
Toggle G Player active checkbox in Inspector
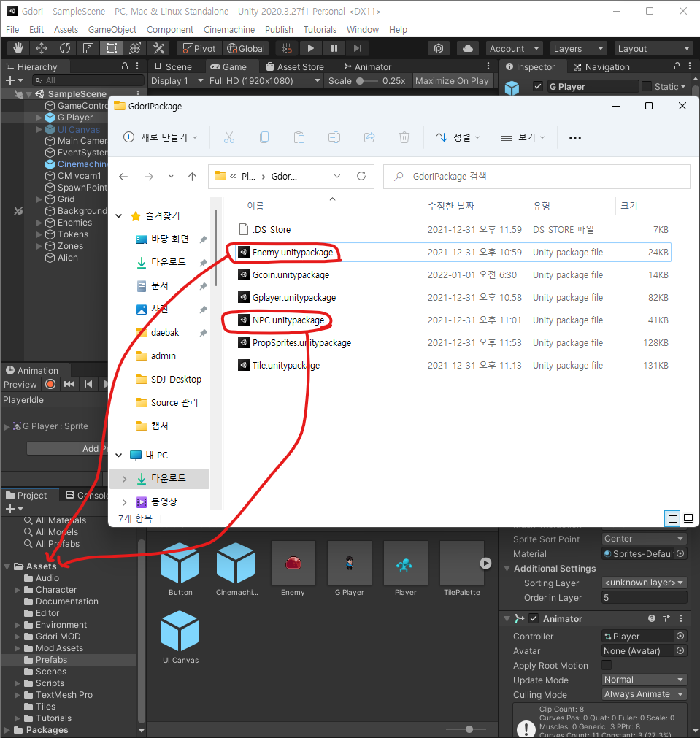(538, 86)
